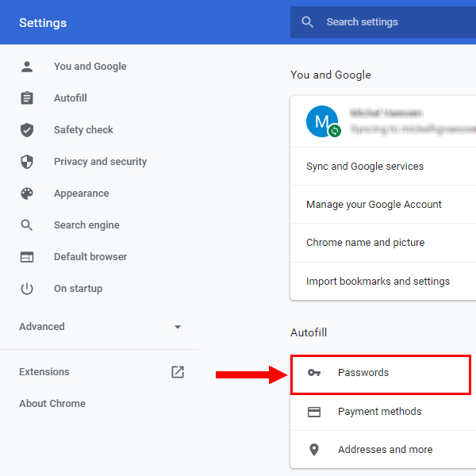
Task: Click the location pin icon for Addresses
Action: pyautogui.click(x=314, y=450)
